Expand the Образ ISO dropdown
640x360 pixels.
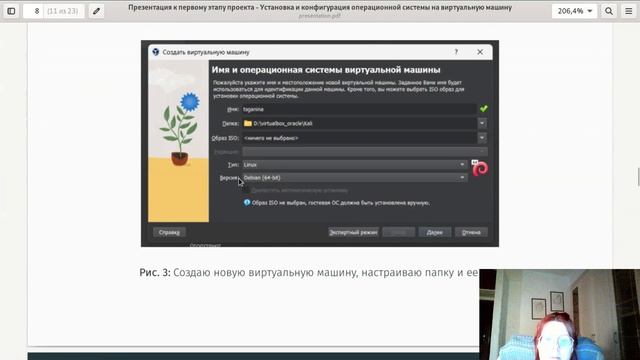482,138
